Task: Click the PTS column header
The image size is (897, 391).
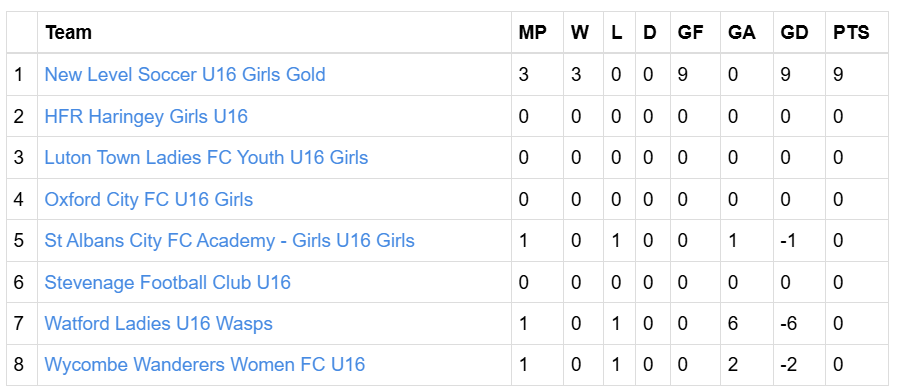Action: pos(851,33)
